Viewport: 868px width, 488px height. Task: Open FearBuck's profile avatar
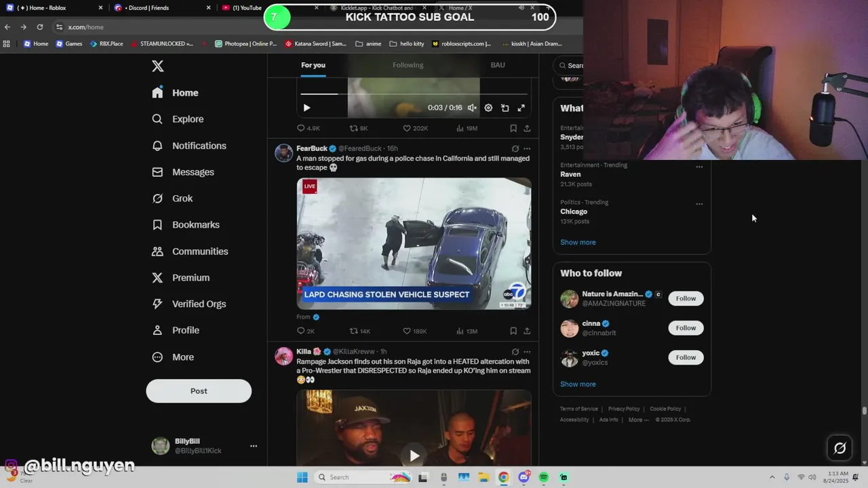click(283, 152)
